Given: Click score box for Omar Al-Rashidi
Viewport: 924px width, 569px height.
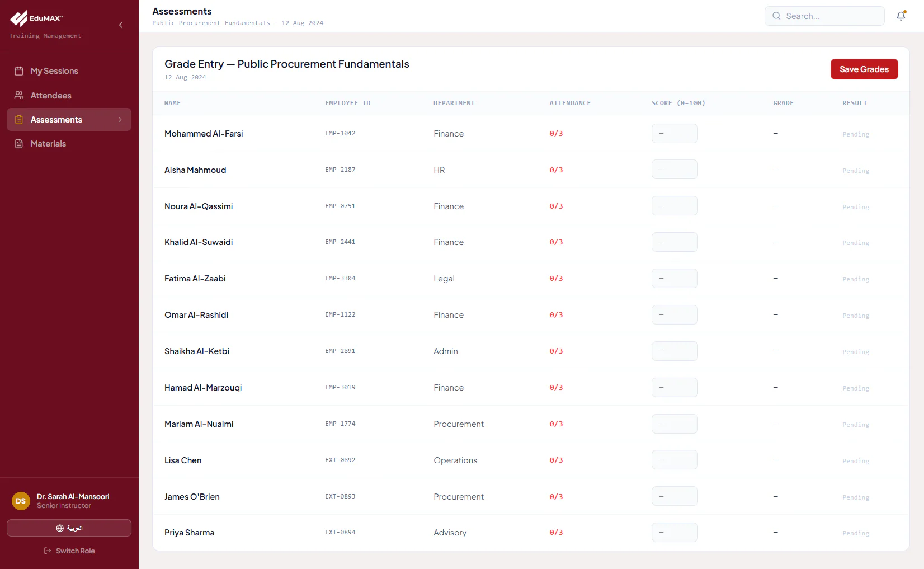Looking at the screenshot, I should point(675,315).
